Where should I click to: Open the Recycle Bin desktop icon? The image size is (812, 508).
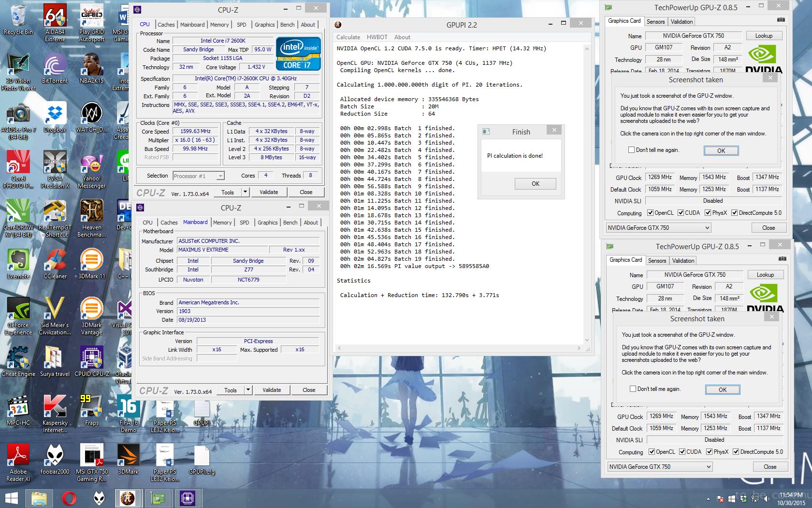(x=18, y=19)
